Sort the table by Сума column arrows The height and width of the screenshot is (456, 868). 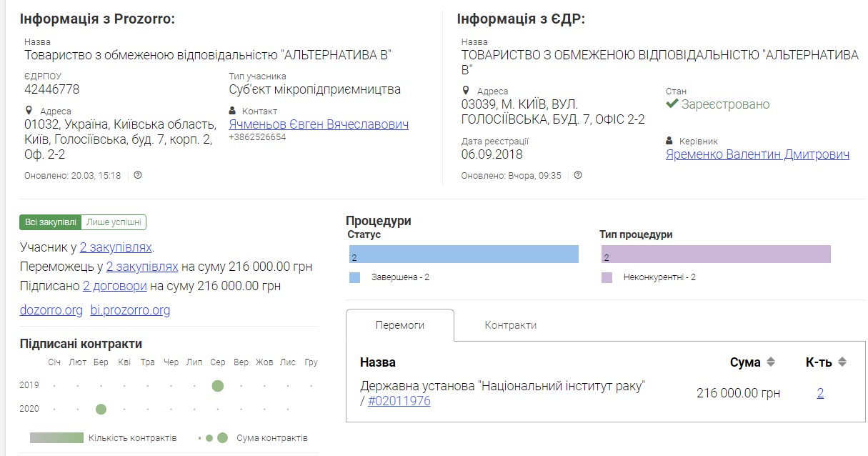pyautogui.click(x=771, y=362)
